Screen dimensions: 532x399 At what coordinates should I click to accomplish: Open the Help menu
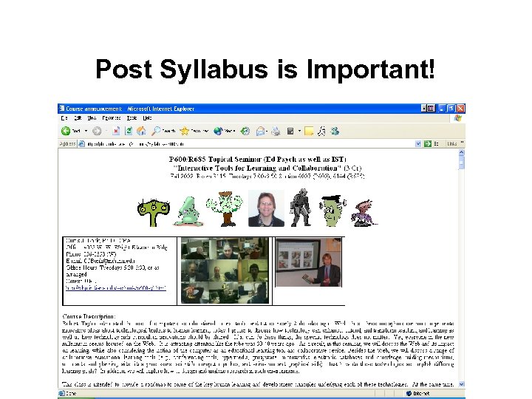point(147,118)
